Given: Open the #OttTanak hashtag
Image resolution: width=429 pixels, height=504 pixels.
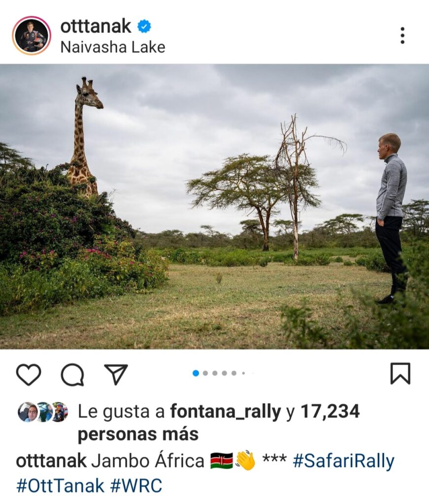Looking at the screenshot, I should tap(60, 485).
